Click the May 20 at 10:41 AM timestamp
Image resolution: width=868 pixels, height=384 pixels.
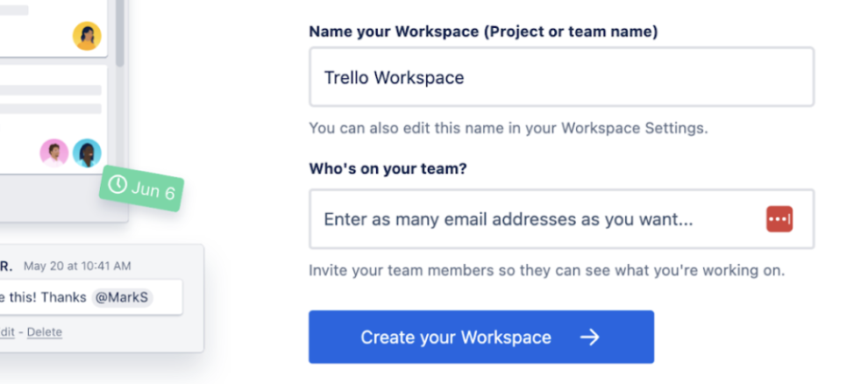[x=77, y=266]
